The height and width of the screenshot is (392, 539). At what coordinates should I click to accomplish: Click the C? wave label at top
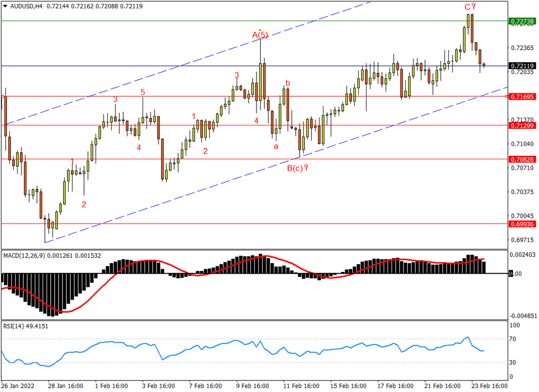pyautogui.click(x=470, y=7)
